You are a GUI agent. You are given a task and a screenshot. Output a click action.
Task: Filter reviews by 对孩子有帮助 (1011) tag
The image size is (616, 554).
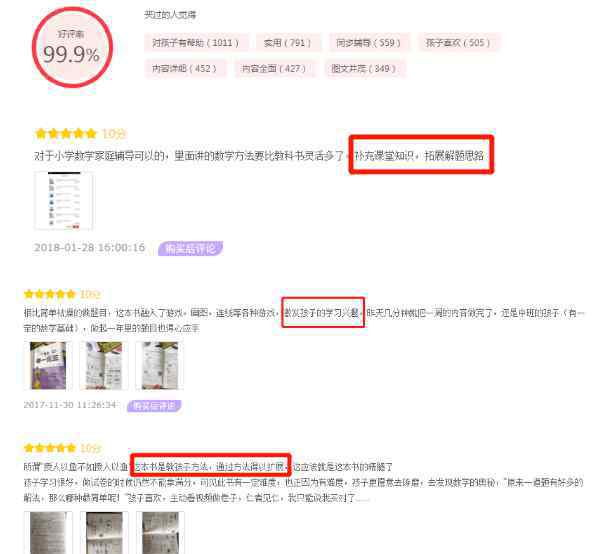point(196,42)
